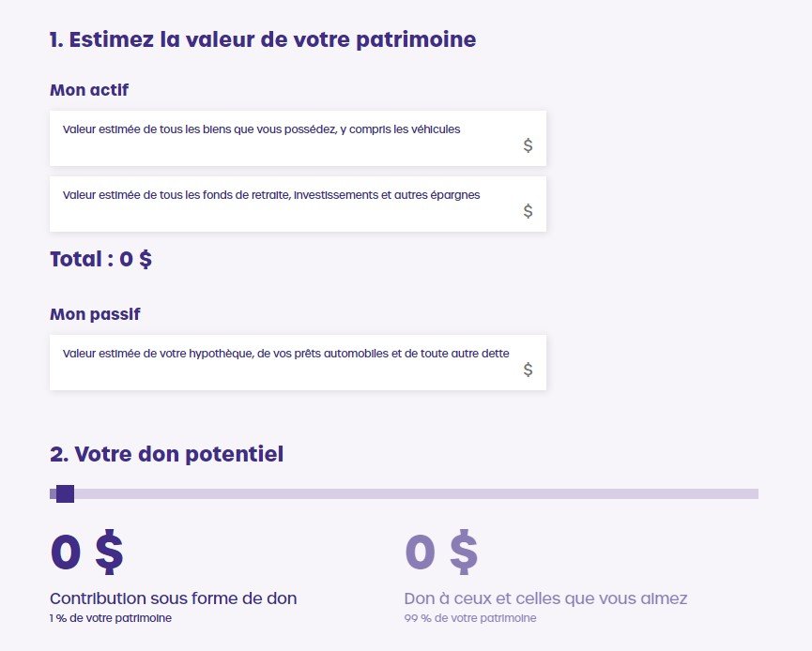The image size is (812, 651).
Task: Select the lighter 0 $ figure for loved ones
Action: pyautogui.click(x=441, y=553)
